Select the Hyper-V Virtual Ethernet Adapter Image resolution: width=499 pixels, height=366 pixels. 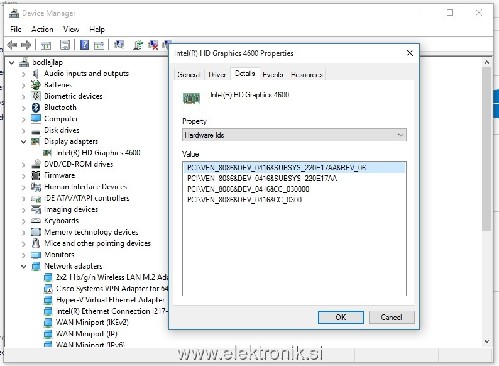click(x=110, y=300)
